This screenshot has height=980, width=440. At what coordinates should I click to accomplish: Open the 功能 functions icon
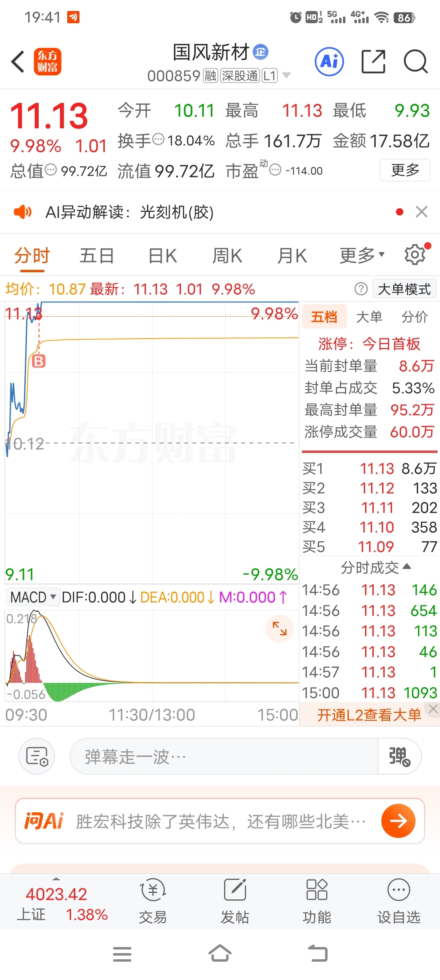coord(317,902)
